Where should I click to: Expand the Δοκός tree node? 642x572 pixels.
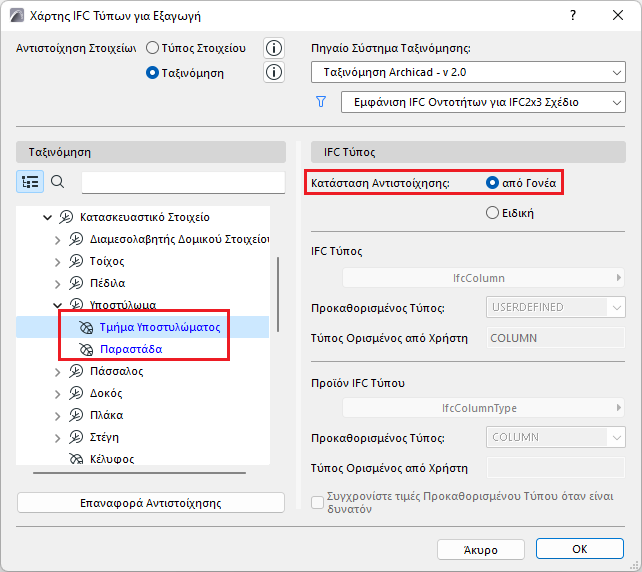click(57, 394)
